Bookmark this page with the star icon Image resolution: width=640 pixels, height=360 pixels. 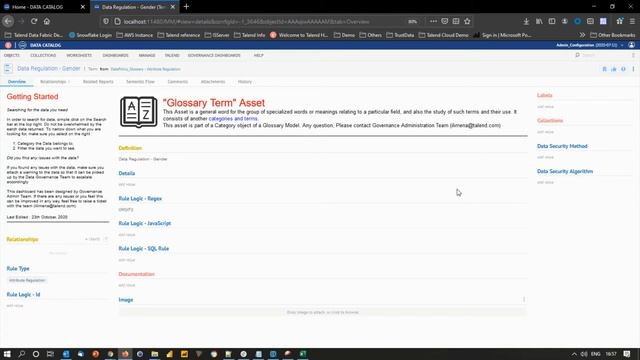click(x=467, y=21)
